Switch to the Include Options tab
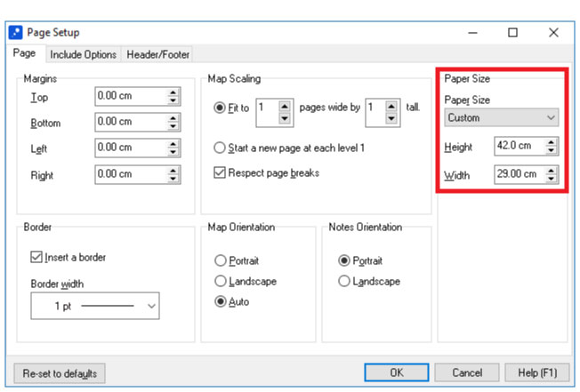This screenshot has width=580, height=392. pos(84,55)
